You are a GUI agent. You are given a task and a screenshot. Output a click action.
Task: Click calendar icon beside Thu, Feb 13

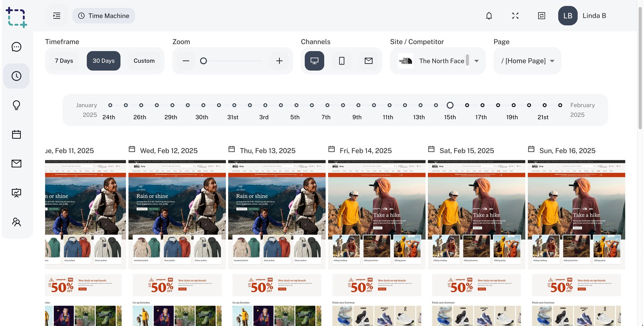point(232,149)
